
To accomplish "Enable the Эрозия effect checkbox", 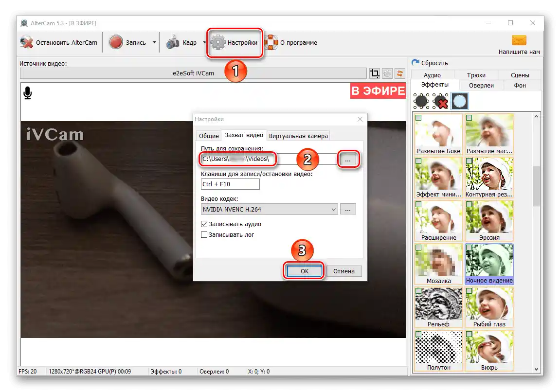I will pos(470,204).
